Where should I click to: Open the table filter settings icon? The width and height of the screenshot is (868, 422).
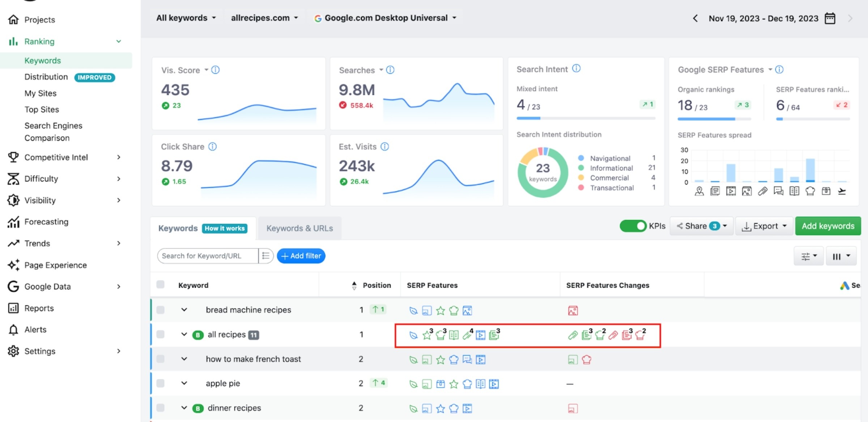[809, 257]
